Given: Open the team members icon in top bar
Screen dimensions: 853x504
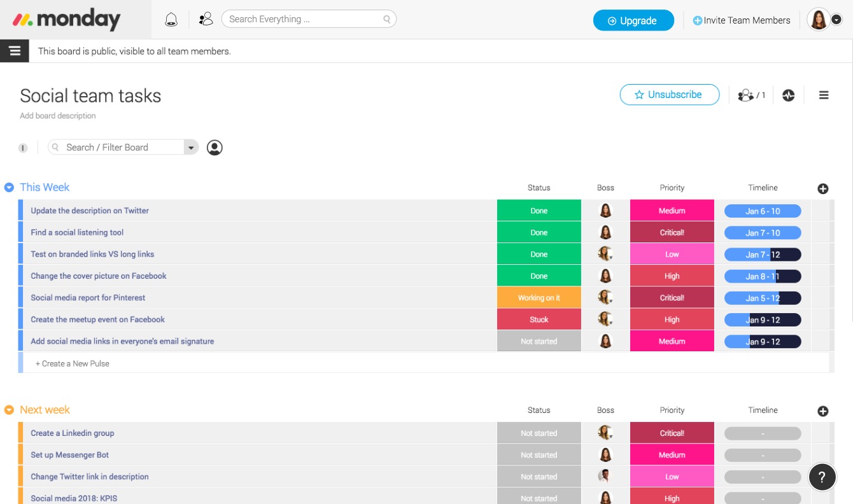Looking at the screenshot, I should (x=206, y=20).
